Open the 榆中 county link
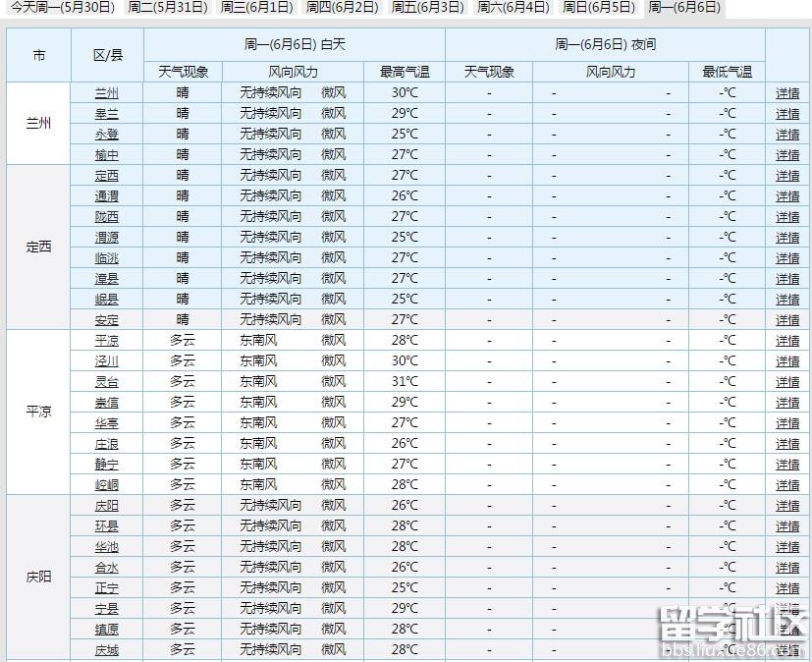Viewport: 812px width, 662px height. point(107,155)
